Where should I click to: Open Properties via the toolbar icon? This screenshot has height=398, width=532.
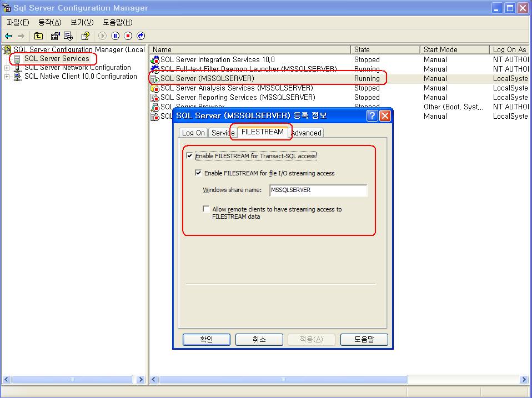[x=55, y=36]
